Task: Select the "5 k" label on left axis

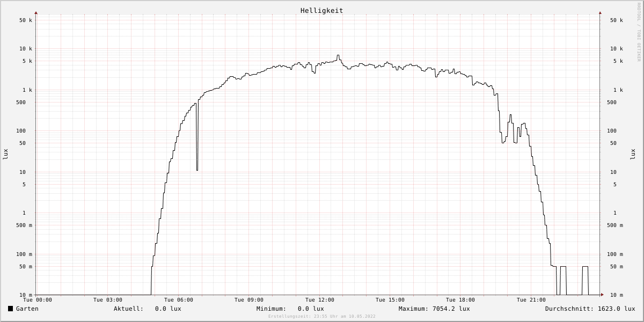Action: point(27,61)
